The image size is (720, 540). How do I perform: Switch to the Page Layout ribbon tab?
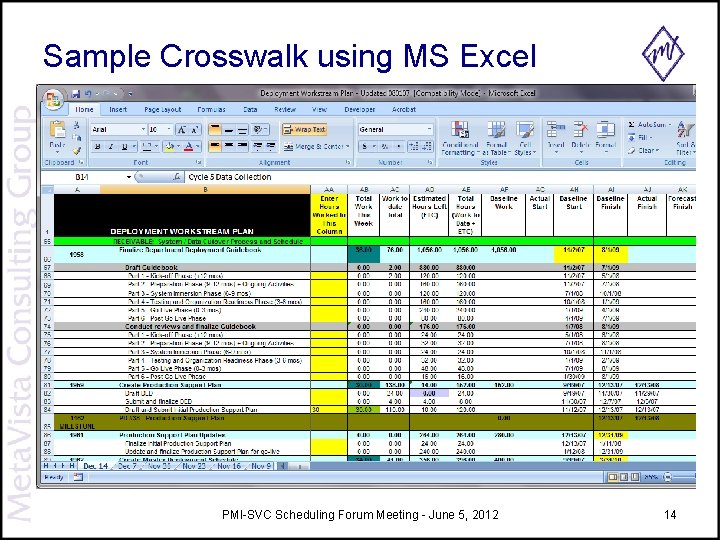pyautogui.click(x=163, y=109)
